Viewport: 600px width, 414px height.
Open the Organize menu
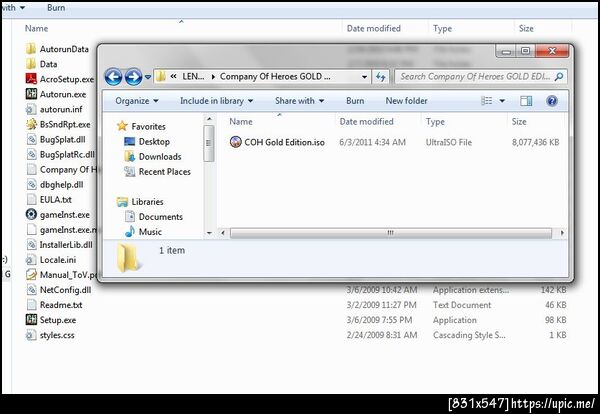click(137, 101)
